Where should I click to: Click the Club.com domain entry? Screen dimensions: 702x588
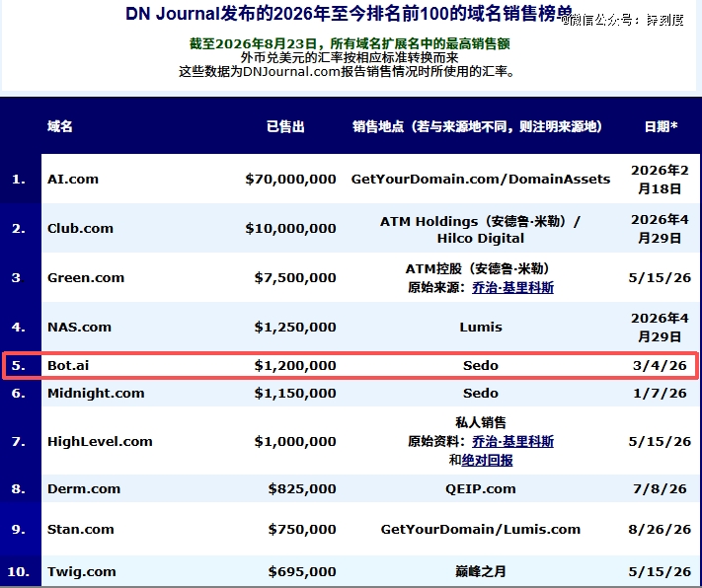coord(80,228)
